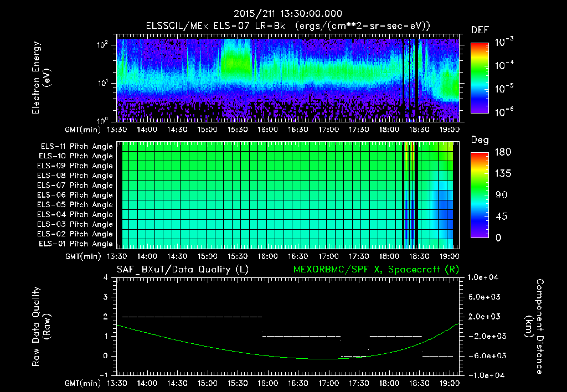Screen dimensions: 567x392
Task: Click the 10^-6 value on DEF scale
Action: (x=504, y=112)
